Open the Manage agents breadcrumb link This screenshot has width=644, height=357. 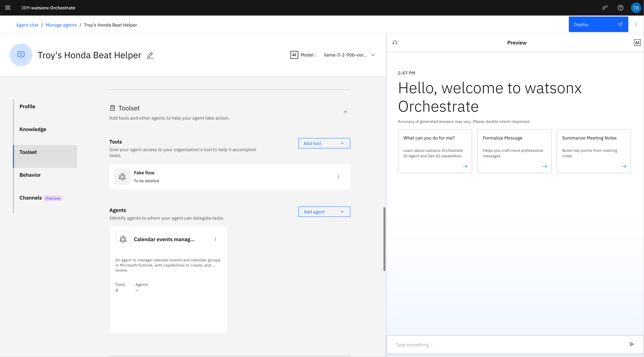(61, 25)
